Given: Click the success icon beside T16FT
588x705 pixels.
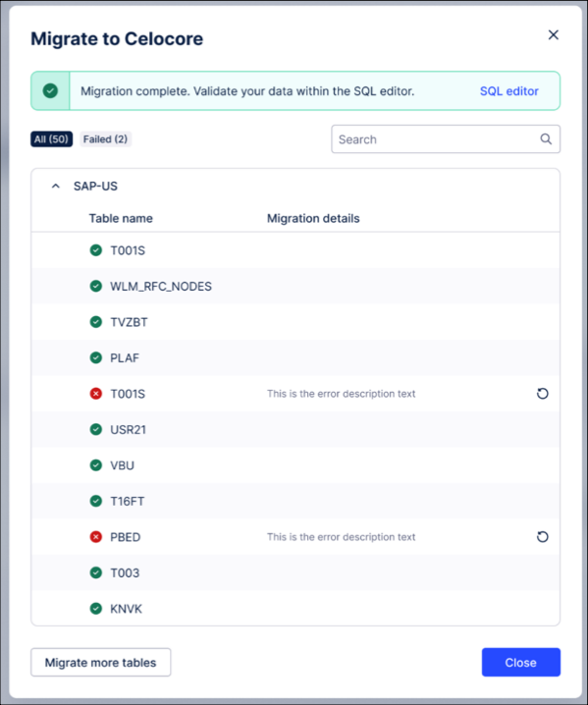Looking at the screenshot, I should click(96, 501).
